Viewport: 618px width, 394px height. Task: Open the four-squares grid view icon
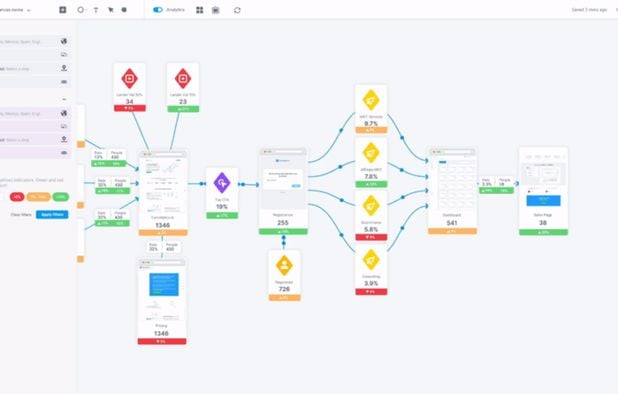pyautogui.click(x=200, y=10)
